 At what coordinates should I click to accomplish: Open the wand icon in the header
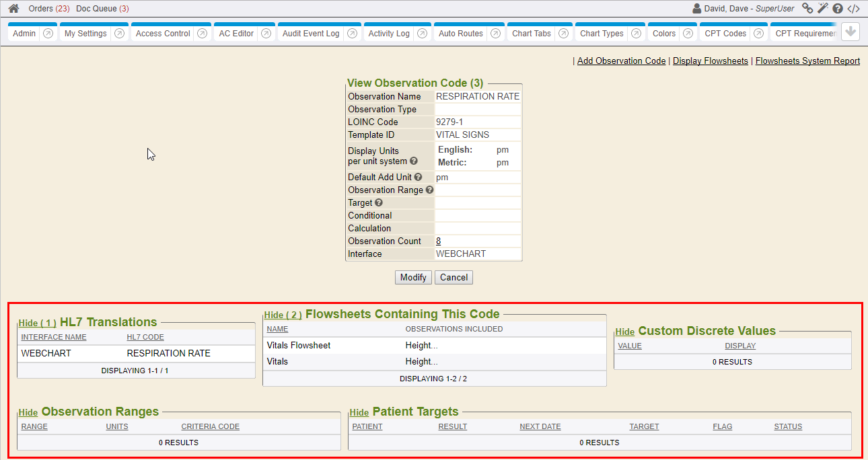pos(822,9)
